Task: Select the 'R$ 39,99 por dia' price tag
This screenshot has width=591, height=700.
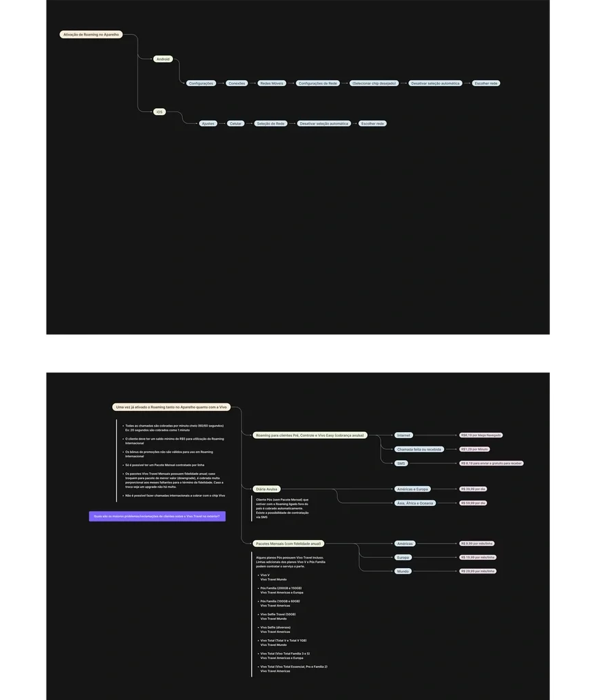Action: coord(473,489)
